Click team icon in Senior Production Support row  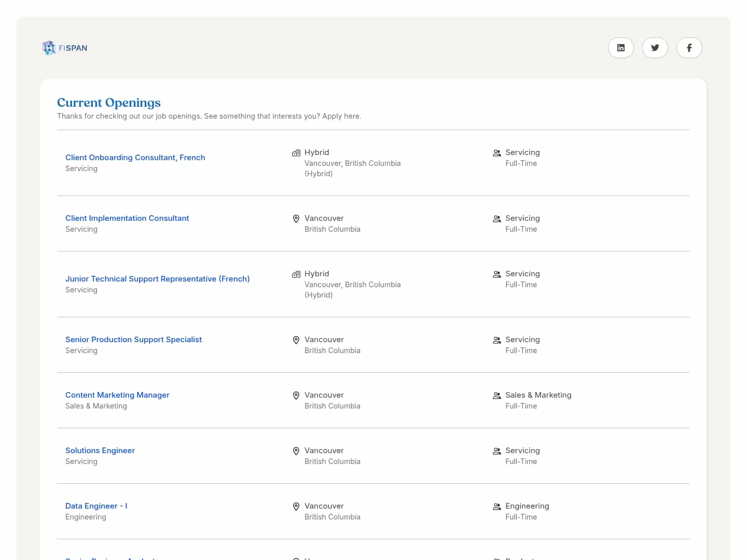pyautogui.click(x=496, y=340)
